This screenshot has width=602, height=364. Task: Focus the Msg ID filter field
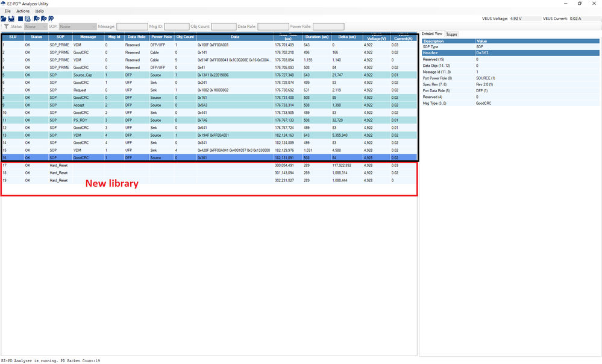(x=177, y=27)
